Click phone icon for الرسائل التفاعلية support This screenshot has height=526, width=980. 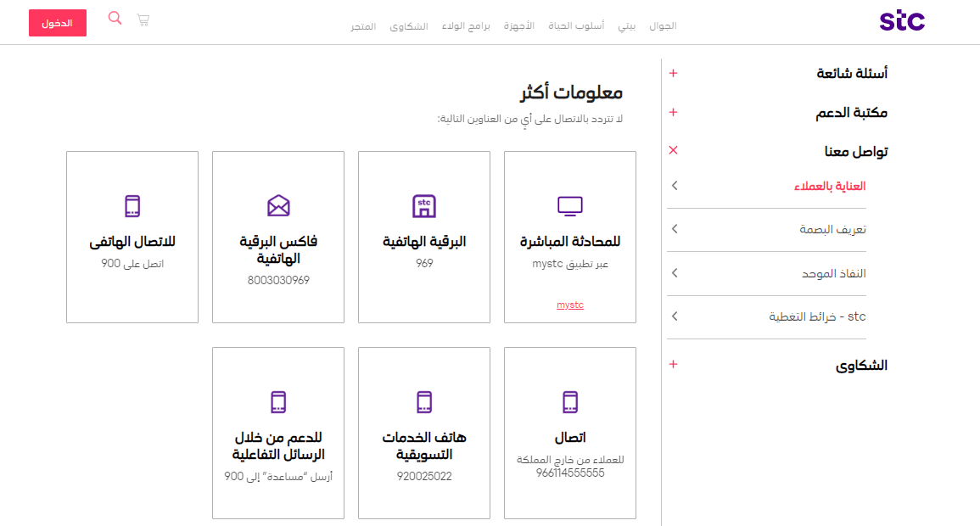click(279, 402)
